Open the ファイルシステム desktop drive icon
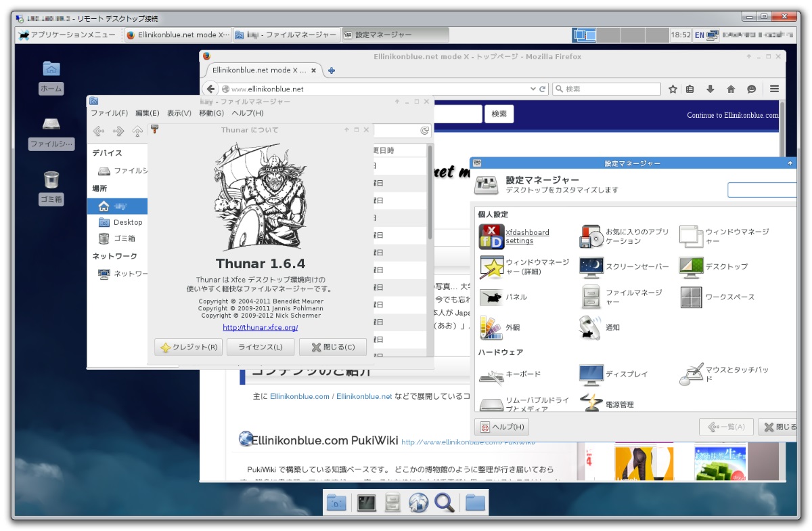This screenshot has width=812, height=531. click(51, 124)
